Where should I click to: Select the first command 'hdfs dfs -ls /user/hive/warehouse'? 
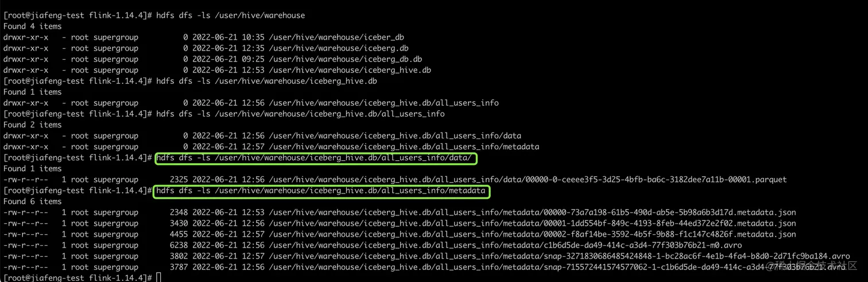coord(231,16)
